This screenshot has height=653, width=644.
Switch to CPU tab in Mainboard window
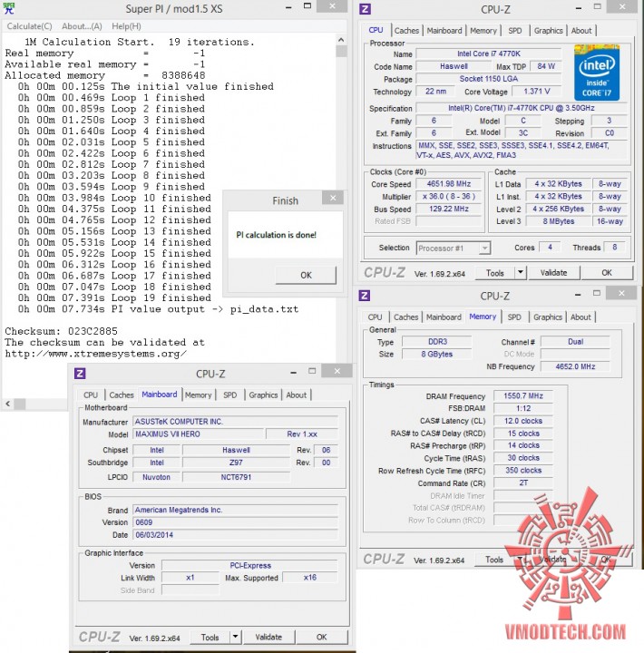click(91, 395)
